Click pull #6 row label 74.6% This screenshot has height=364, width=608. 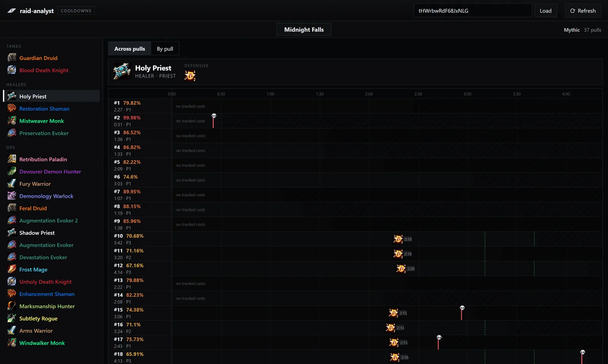tap(130, 177)
